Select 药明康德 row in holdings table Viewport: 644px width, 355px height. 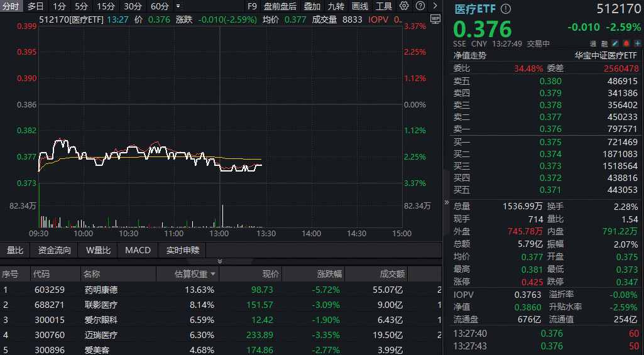pyautogui.click(x=101, y=290)
